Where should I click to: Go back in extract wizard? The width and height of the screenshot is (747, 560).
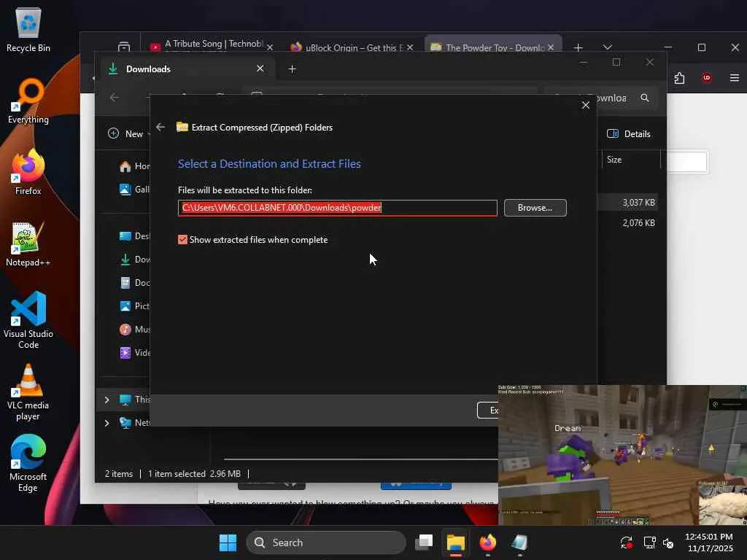coord(160,127)
